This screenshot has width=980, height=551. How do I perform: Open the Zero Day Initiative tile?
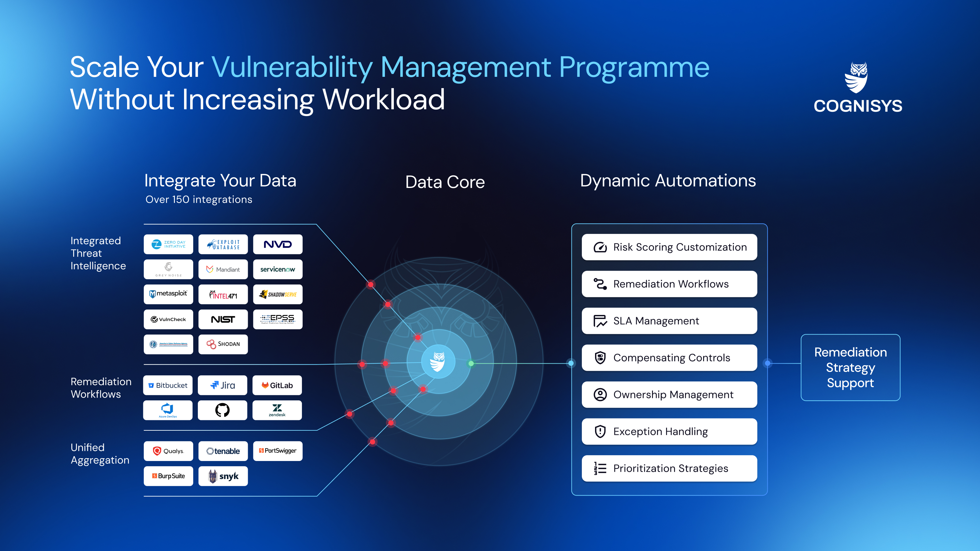click(x=168, y=244)
